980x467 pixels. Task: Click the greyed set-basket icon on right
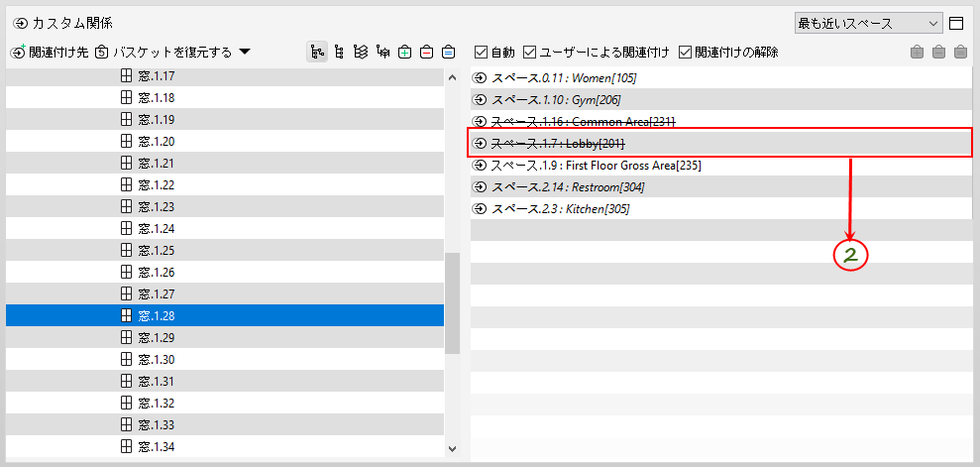point(960,53)
